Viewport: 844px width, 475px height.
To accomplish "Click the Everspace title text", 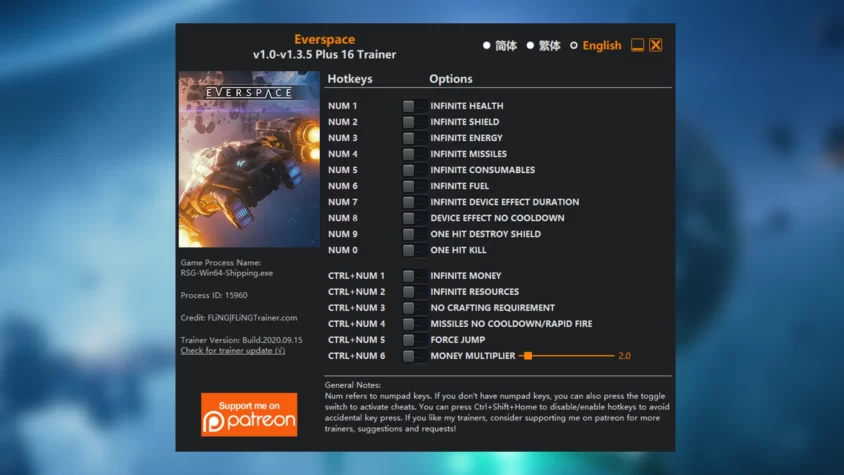I will pos(325,39).
